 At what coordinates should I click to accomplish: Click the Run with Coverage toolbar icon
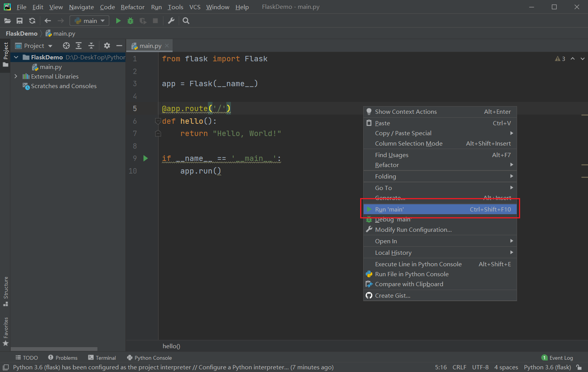[x=143, y=21]
